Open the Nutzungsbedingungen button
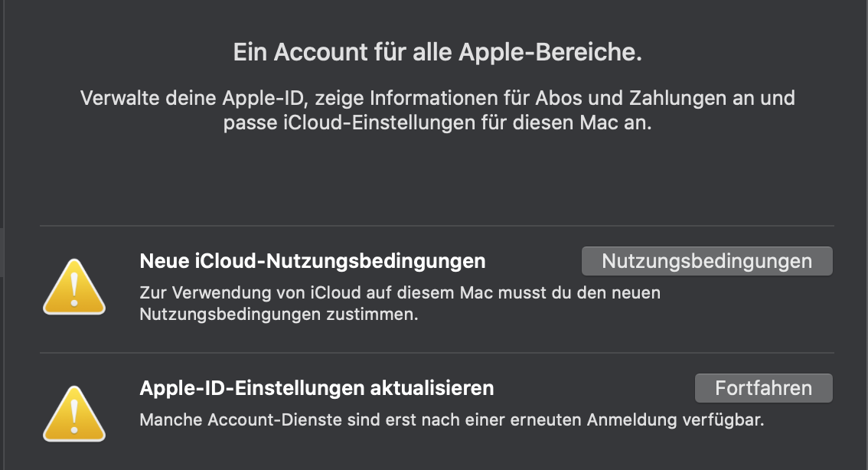This screenshot has width=868, height=470. [706, 261]
